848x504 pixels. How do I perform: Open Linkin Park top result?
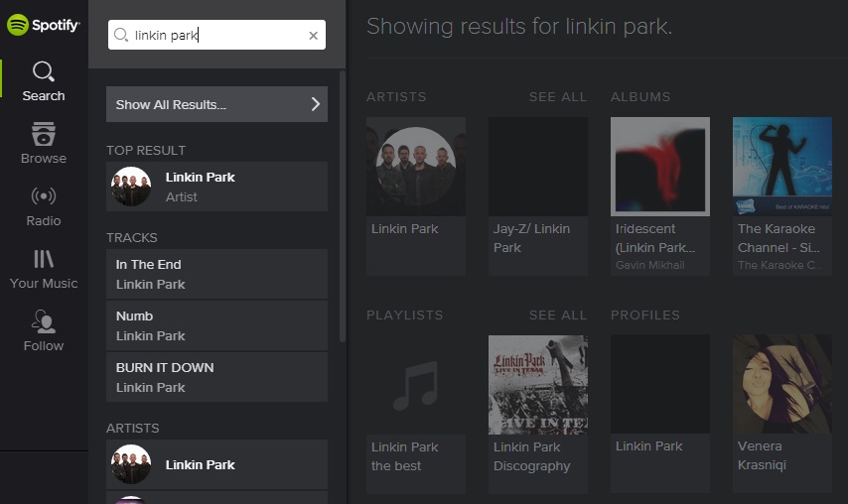pyautogui.click(x=216, y=187)
